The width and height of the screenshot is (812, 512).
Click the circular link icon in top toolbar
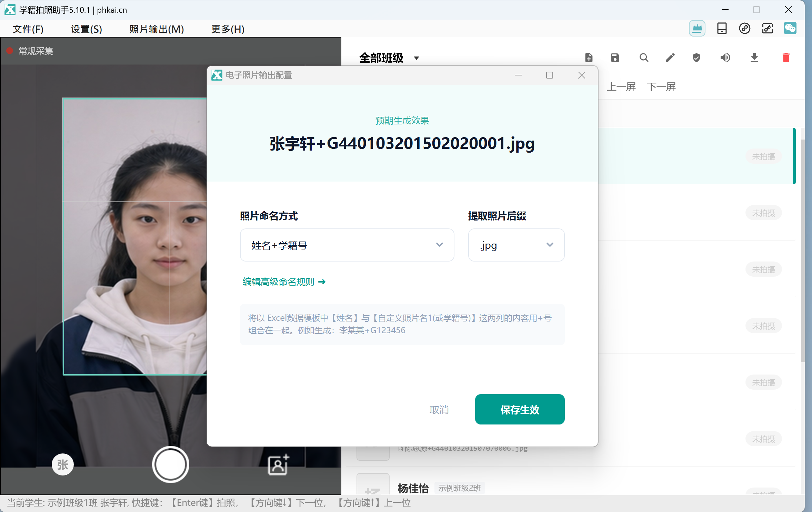[x=744, y=28]
